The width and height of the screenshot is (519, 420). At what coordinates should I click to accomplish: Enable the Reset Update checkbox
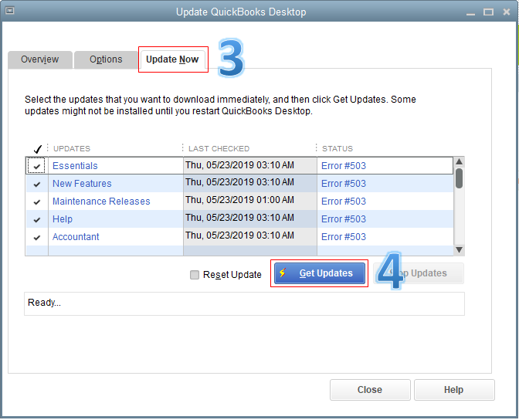point(195,275)
